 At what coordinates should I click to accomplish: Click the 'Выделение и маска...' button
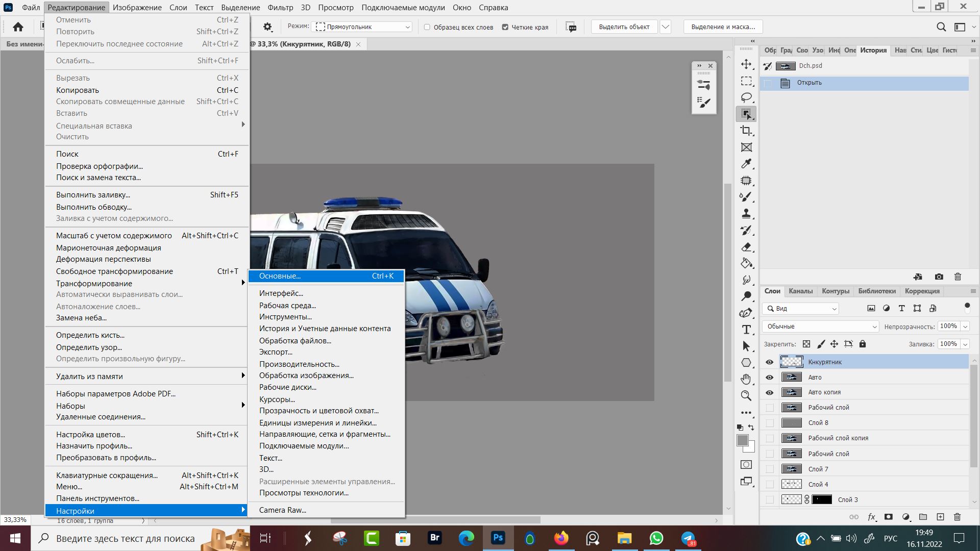(x=723, y=27)
